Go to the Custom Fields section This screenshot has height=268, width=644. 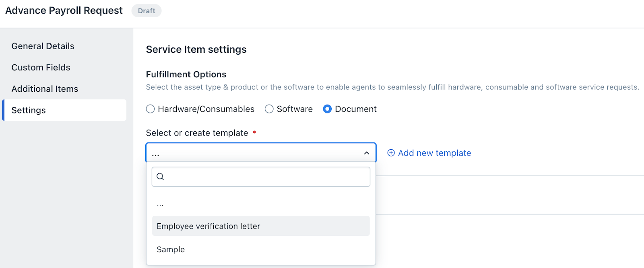(x=41, y=68)
